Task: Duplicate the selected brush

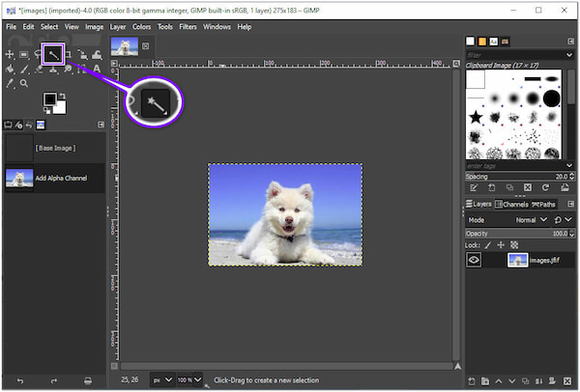Action: coord(509,187)
